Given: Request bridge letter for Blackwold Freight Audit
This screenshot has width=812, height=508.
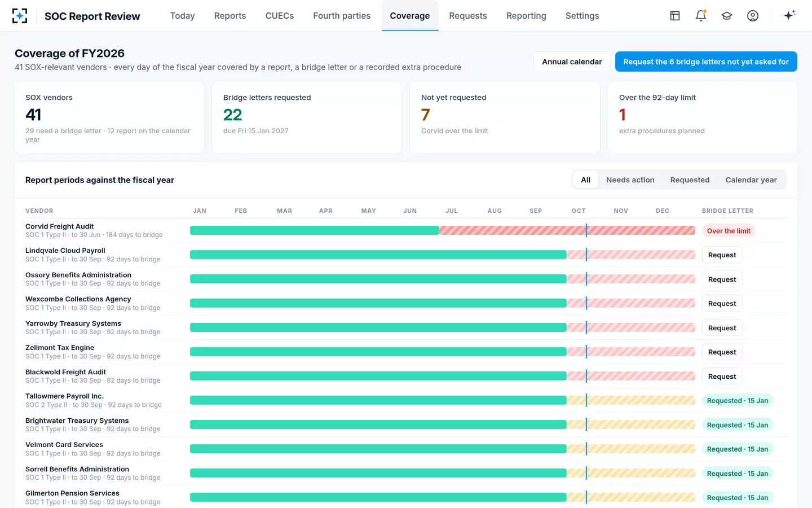Looking at the screenshot, I should coord(722,376).
